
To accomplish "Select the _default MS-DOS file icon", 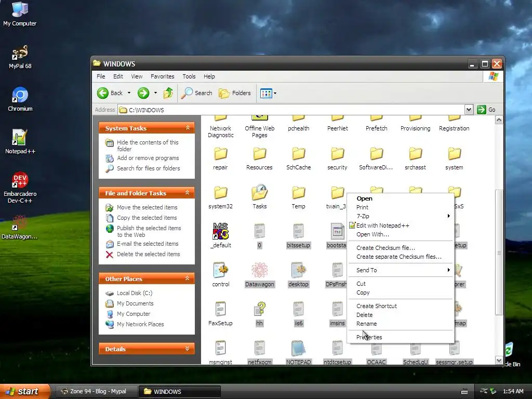I will coord(220,236).
